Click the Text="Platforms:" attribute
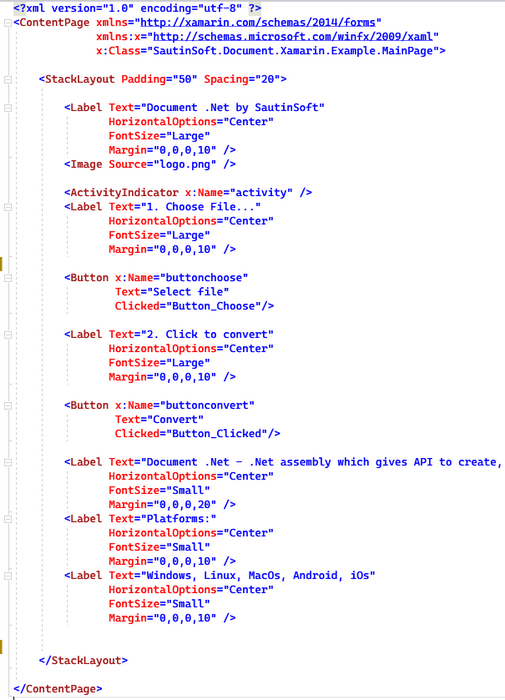Screen dimensions: 505x700 pos(163,519)
